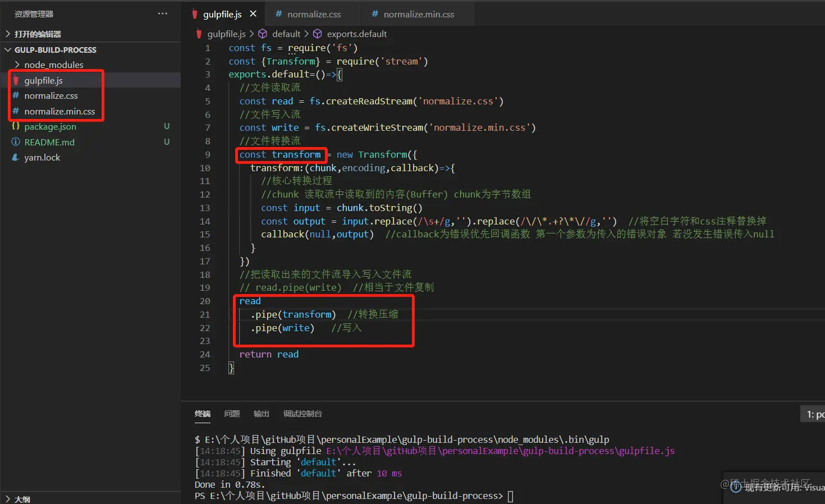
Task: Click the terminal prompt input cursor
Action: click(510, 496)
